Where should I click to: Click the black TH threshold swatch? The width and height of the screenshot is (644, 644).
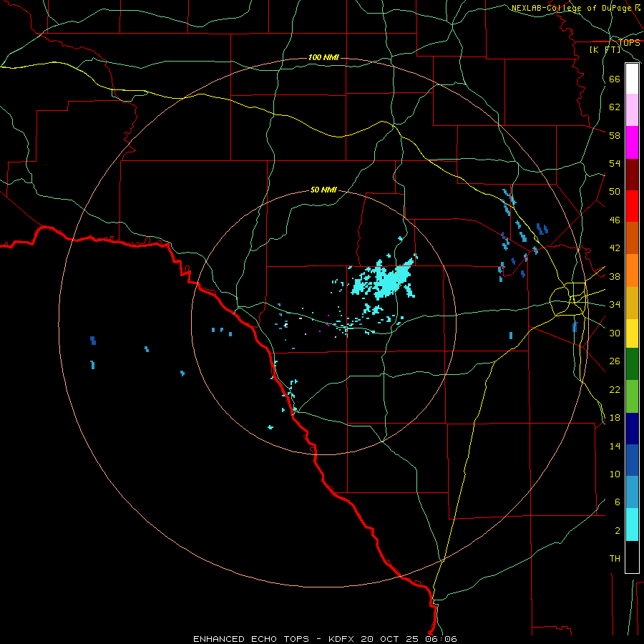point(632,557)
